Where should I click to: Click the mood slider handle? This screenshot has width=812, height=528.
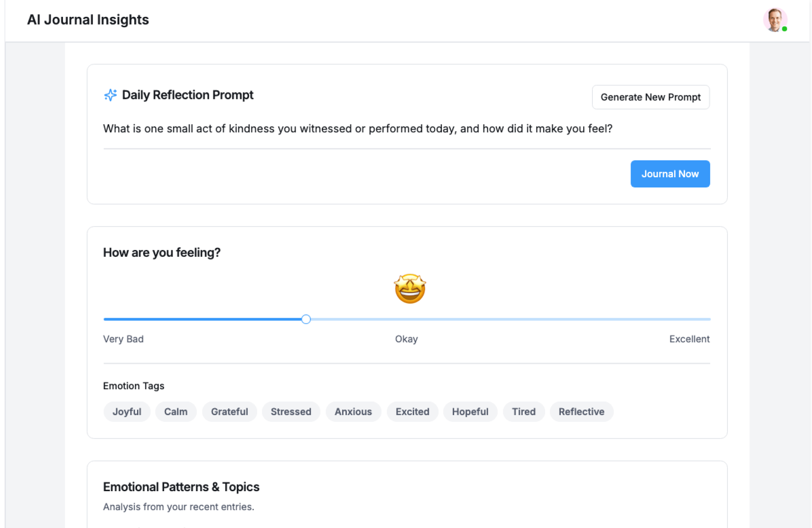(x=306, y=319)
